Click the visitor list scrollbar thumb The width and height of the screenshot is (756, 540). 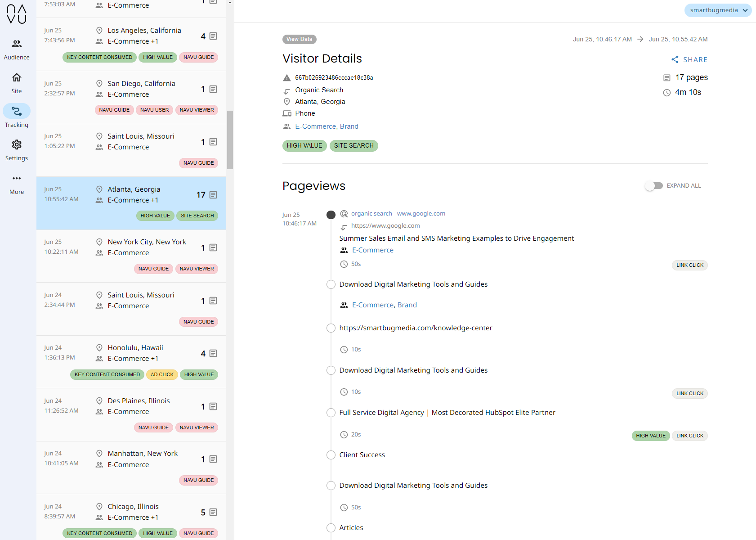(230, 139)
